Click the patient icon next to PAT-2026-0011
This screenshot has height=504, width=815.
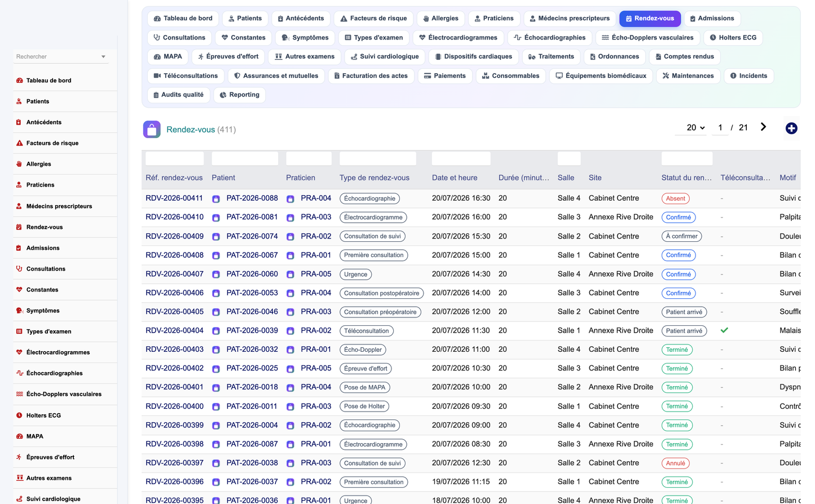pos(216,406)
